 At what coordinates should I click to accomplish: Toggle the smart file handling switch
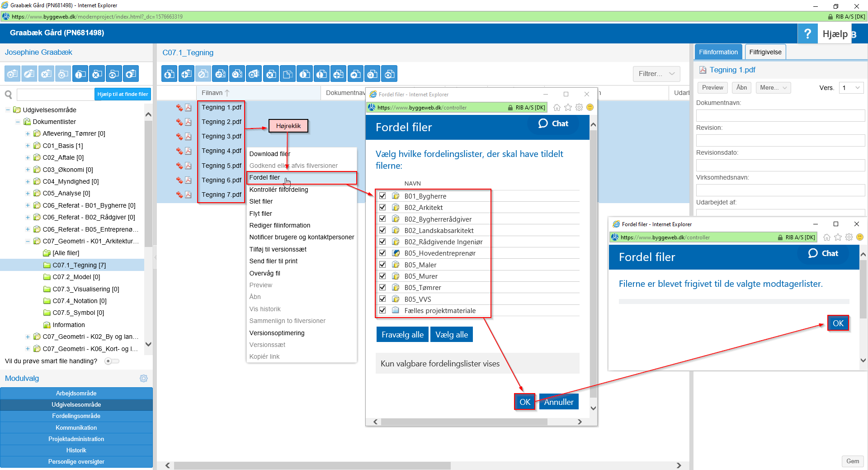pos(111,361)
